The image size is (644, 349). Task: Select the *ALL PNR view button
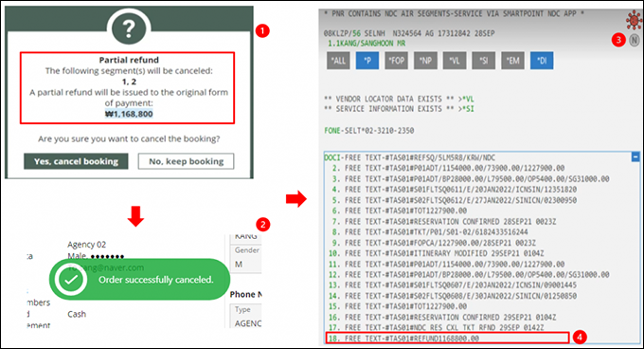[338, 61]
